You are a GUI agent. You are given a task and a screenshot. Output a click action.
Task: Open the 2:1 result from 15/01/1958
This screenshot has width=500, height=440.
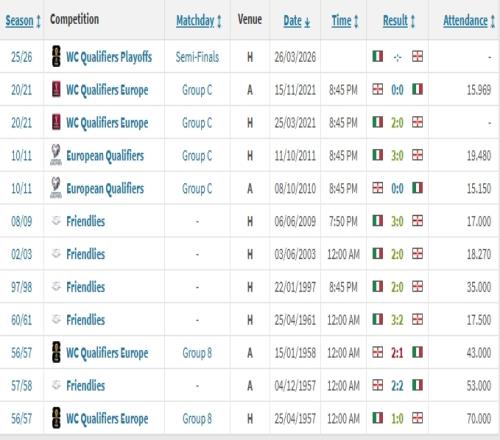click(397, 352)
